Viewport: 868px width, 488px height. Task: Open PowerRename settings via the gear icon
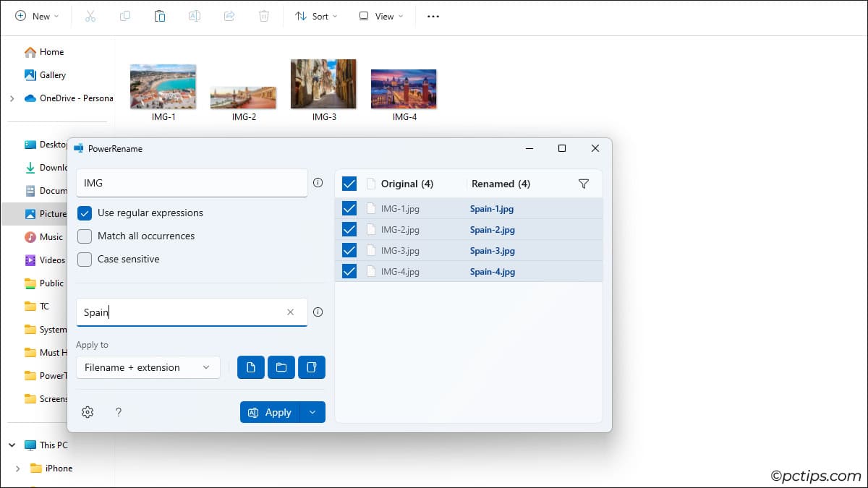(x=88, y=412)
